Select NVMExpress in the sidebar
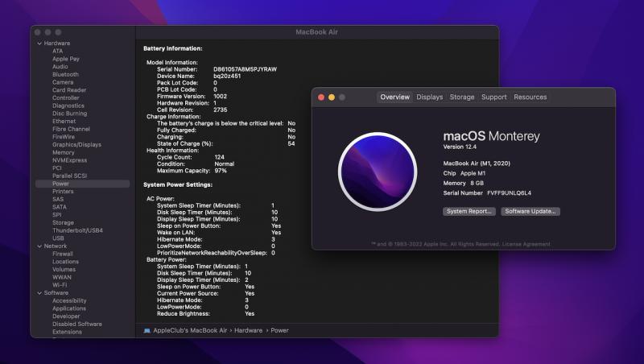644x364 pixels. tap(69, 160)
